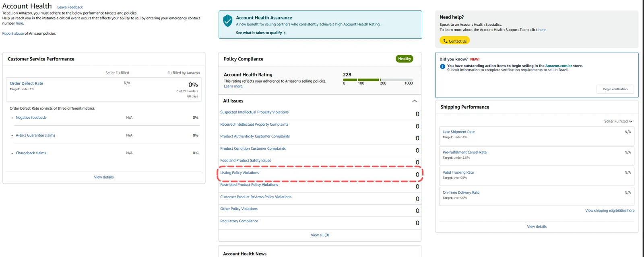The width and height of the screenshot is (644, 257).
Task: Click the 0 of 728 orders text
Action: pos(187,91)
